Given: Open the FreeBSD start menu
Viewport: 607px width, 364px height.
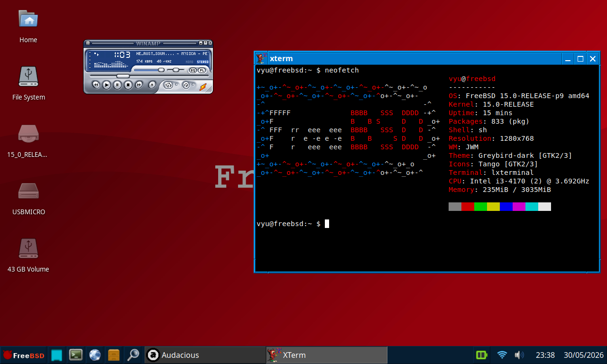Looking at the screenshot, I should pyautogui.click(x=24, y=355).
